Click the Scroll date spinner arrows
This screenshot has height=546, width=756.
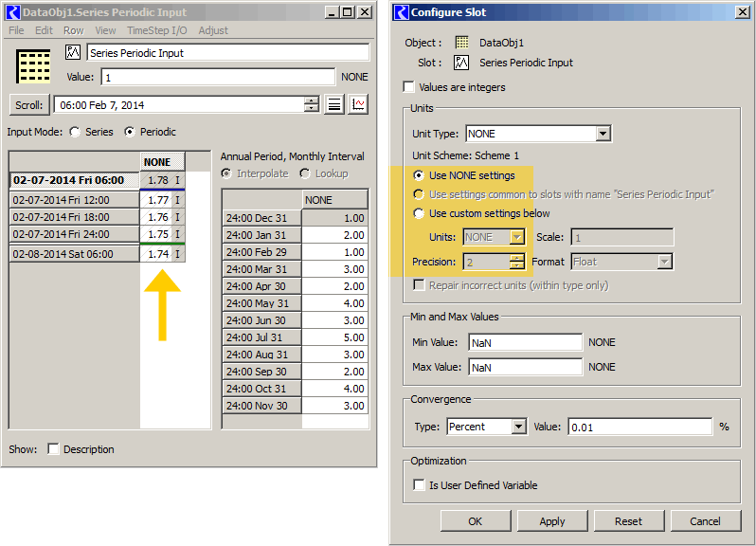pos(312,104)
